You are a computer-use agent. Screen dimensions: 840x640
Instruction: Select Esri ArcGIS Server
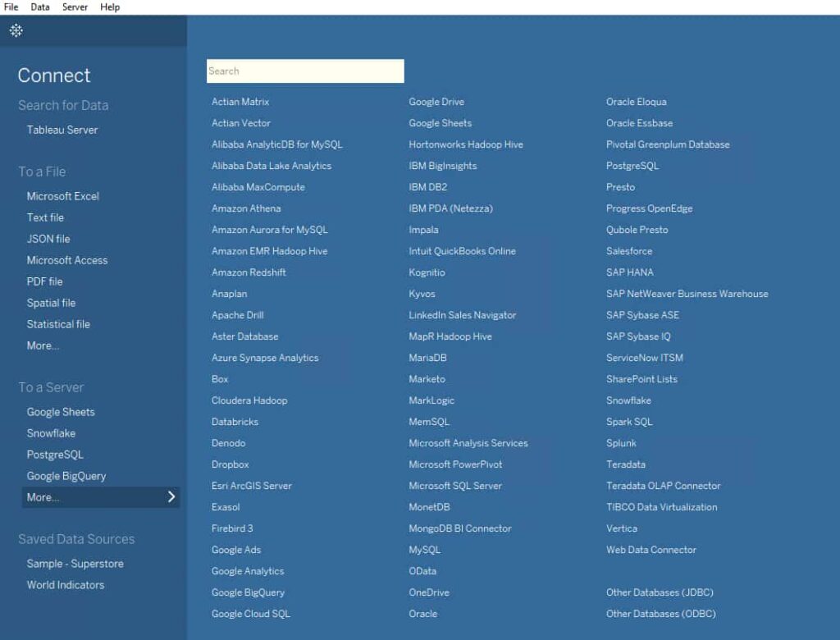tap(252, 486)
